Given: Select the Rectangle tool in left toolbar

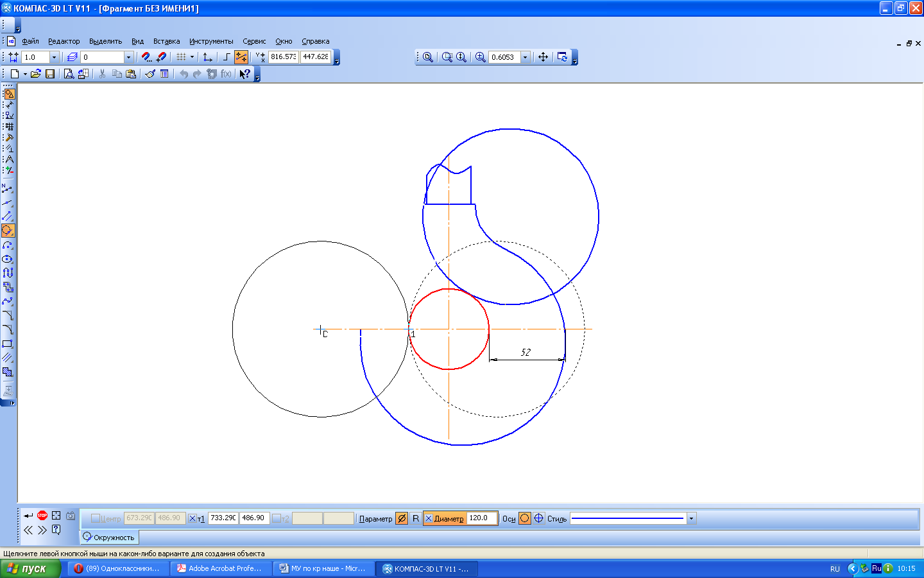Looking at the screenshot, I should tap(8, 344).
